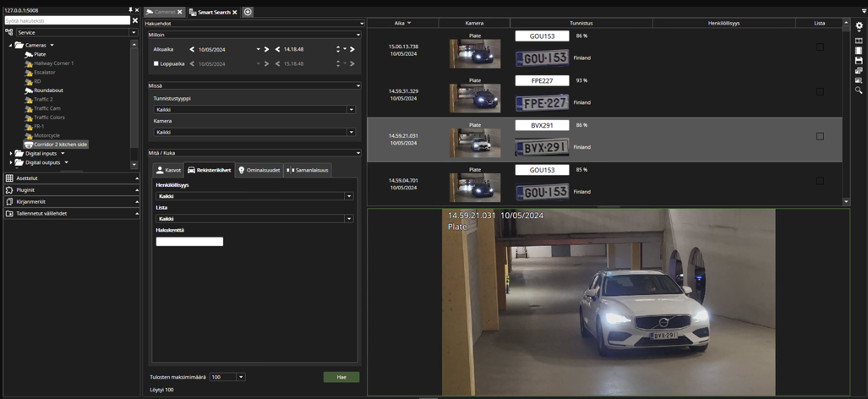Check Lista box for GOU153 14.59.04 row
The image size is (868, 399).
(x=820, y=181)
